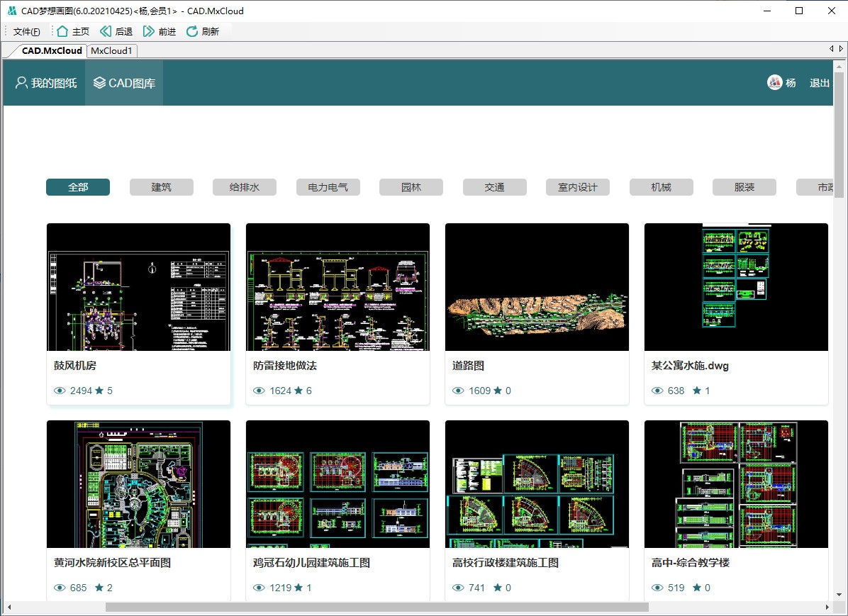Switch to the MxCloud1 tab
This screenshot has width=848, height=616.
pos(111,50)
